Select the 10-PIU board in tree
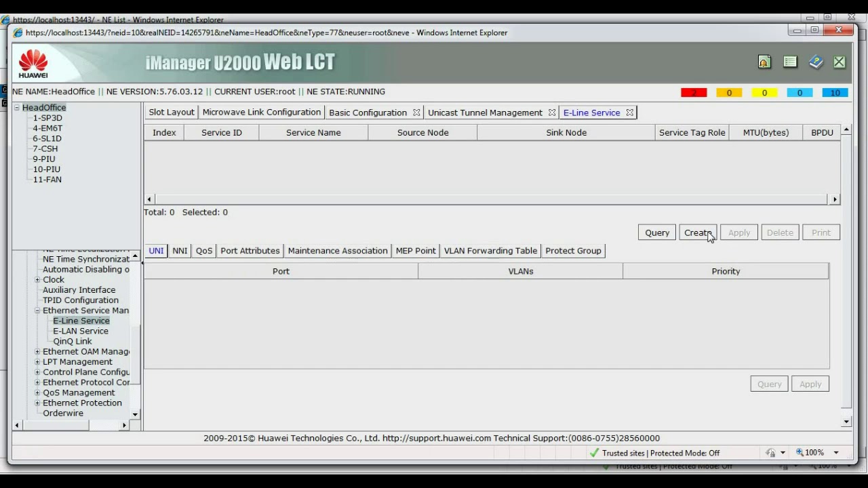Viewport: 868px width, 488px height. click(47, 169)
